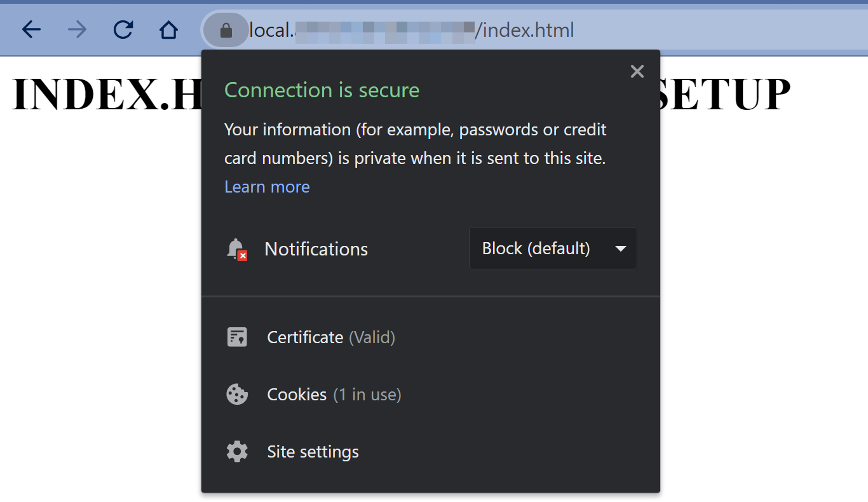Open the Block (default) notifications dropdown
Viewport: 868px width, 502px height.
[x=553, y=248]
